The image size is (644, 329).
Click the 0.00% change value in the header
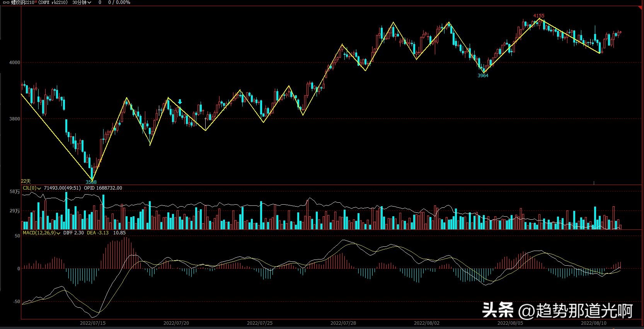click(123, 2)
